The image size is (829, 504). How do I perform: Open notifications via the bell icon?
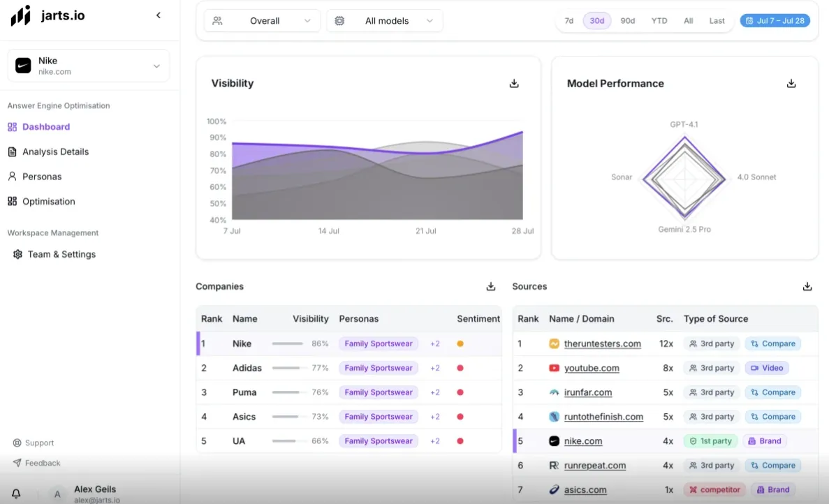(x=16, y=494)
